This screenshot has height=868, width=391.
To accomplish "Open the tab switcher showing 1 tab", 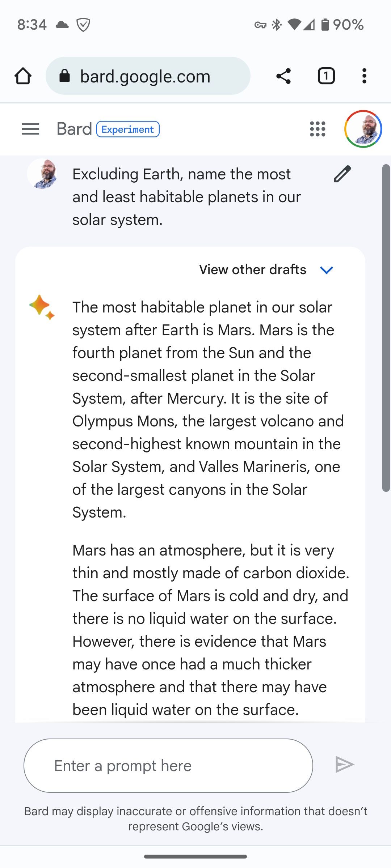I will click(326, 76).
